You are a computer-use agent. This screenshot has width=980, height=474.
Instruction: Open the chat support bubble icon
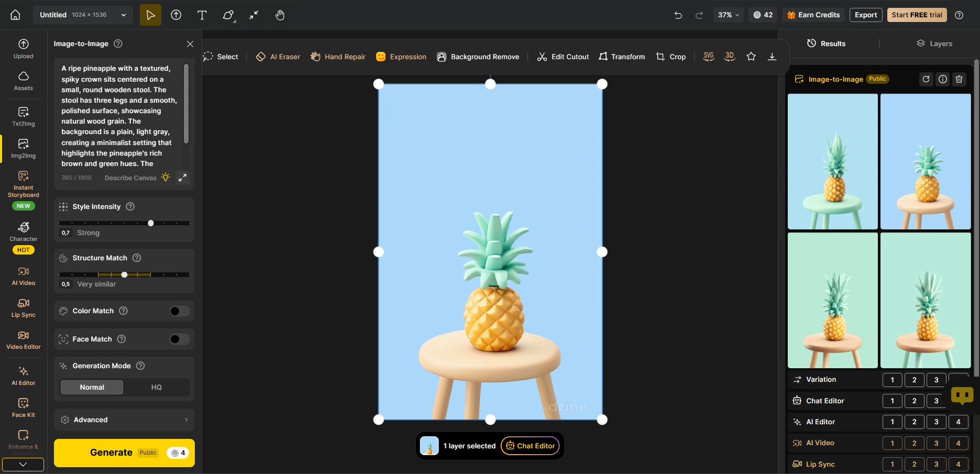(962, 395)
